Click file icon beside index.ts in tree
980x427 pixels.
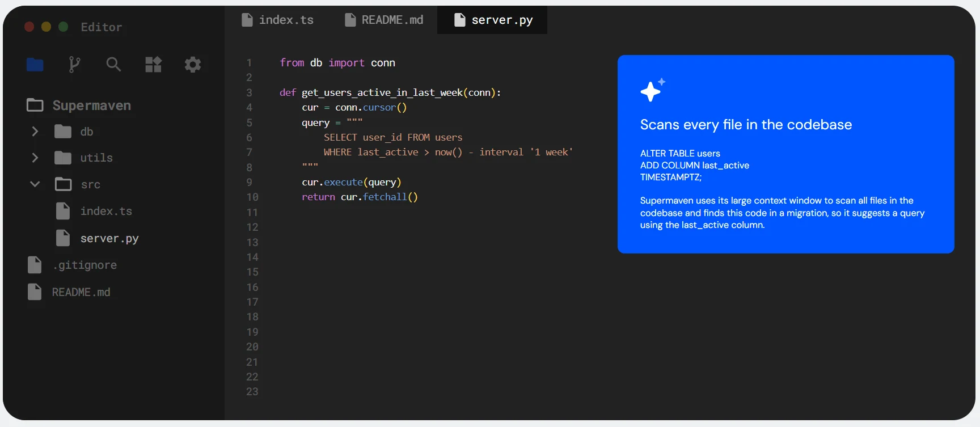tap(63, 211)
